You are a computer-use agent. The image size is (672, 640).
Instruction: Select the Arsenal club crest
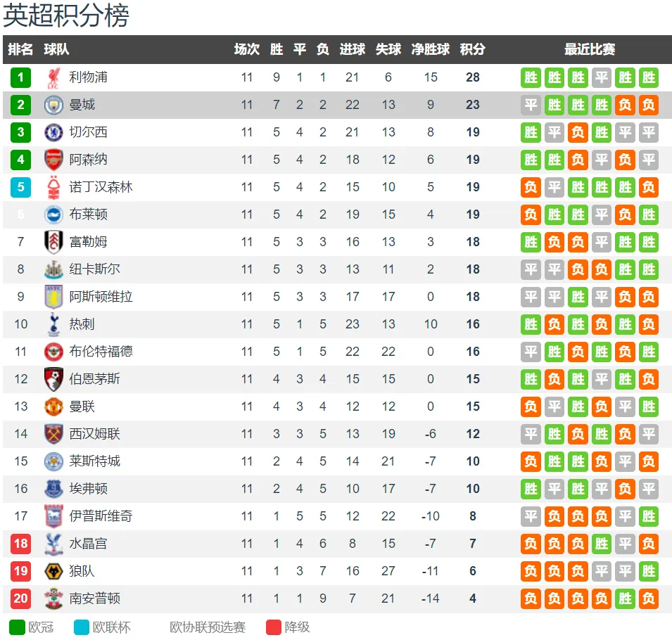53,160
